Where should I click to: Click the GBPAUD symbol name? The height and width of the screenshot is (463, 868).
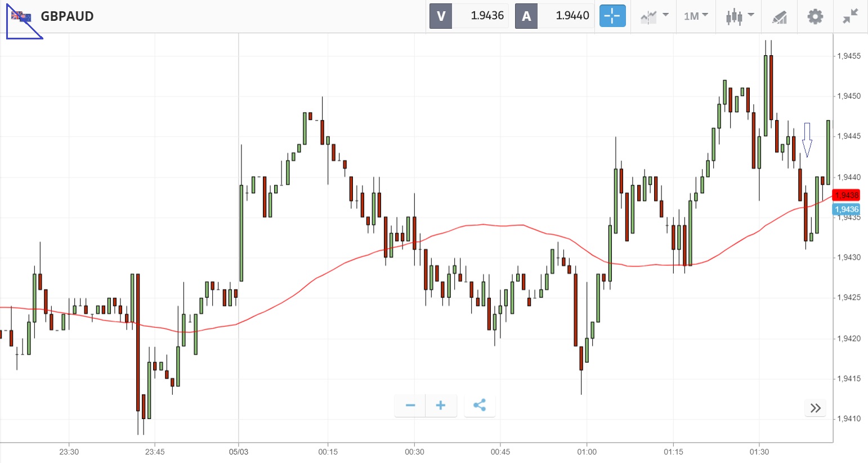click(x=67, y=16)
